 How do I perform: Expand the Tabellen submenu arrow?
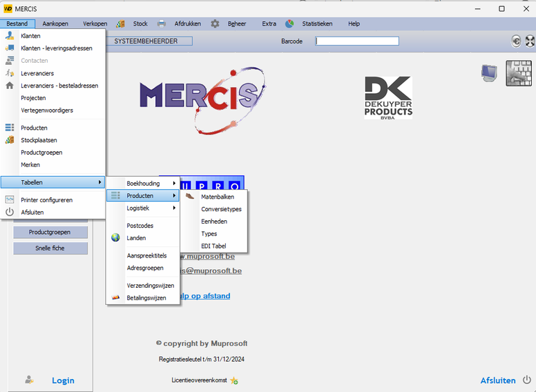pyautogui.click(x=99, y=182)
